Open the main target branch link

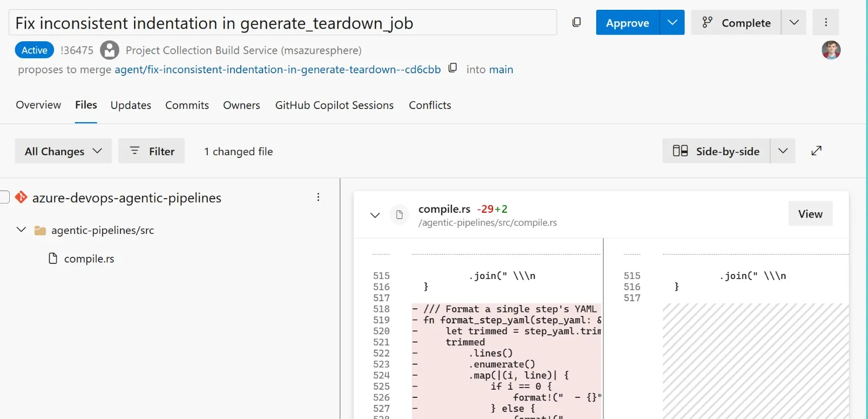[x=501, y=69]
